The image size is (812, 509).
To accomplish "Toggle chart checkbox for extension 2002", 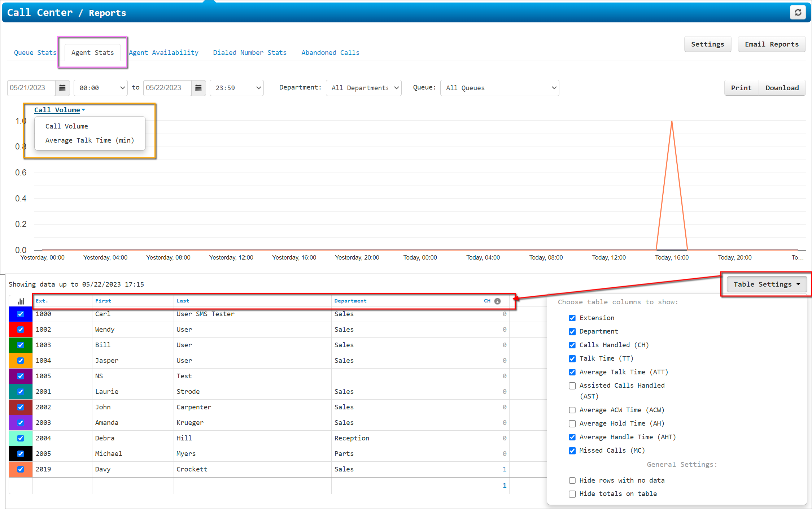I will pos(21,407).
